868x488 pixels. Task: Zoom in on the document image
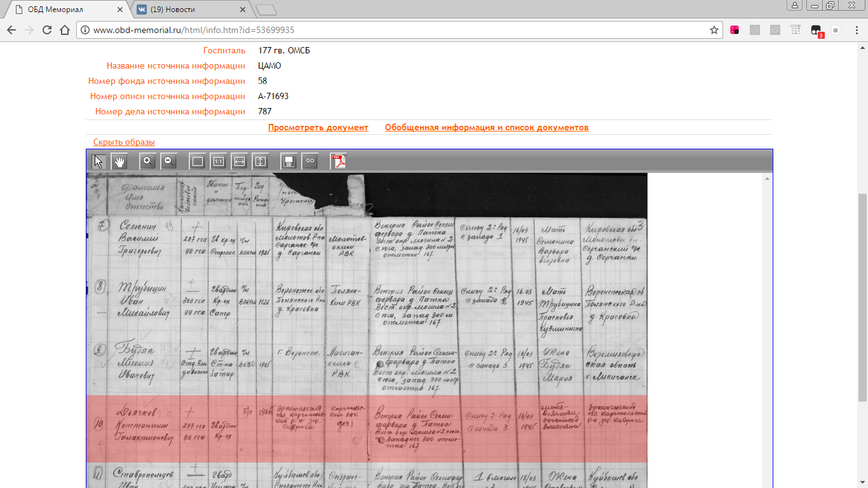(147, 161)
